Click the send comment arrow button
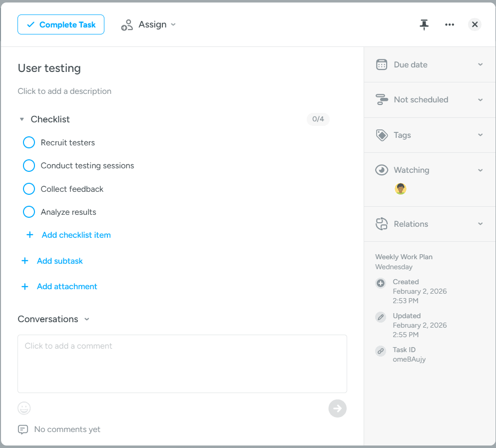This screenshot has width=496, height=448. 338,409
